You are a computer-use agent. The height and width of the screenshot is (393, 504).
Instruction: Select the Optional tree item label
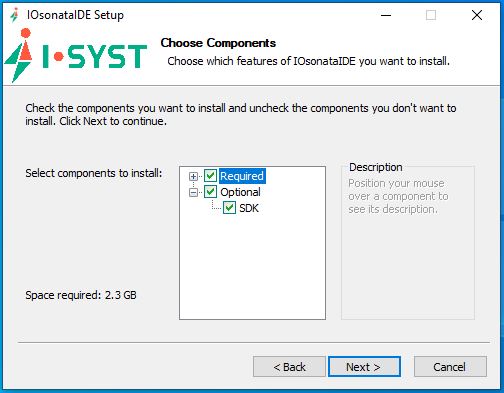point(240,192)
